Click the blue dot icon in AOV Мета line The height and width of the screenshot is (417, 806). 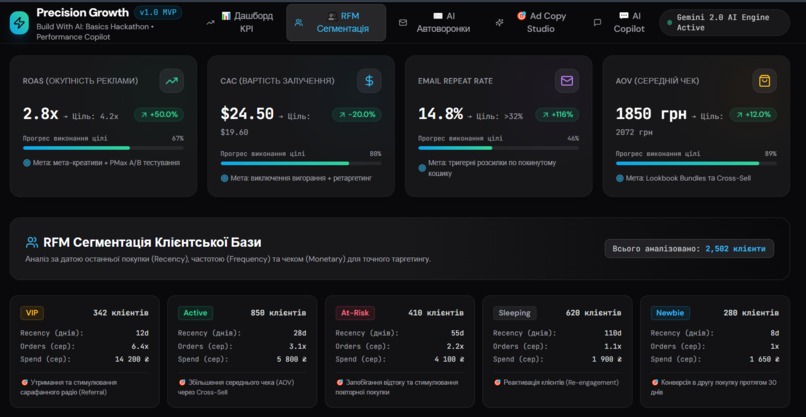[x=620, y=178]
